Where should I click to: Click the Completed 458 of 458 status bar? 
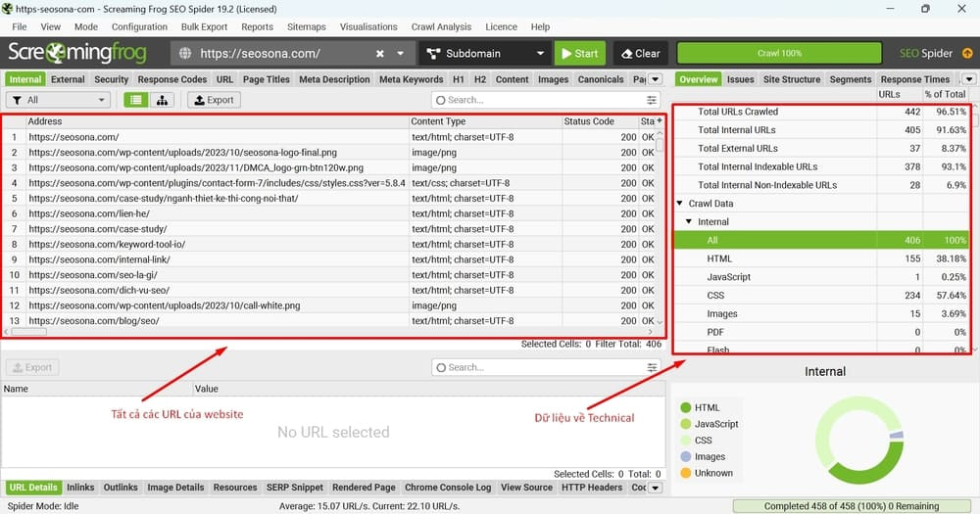[852, 506]
